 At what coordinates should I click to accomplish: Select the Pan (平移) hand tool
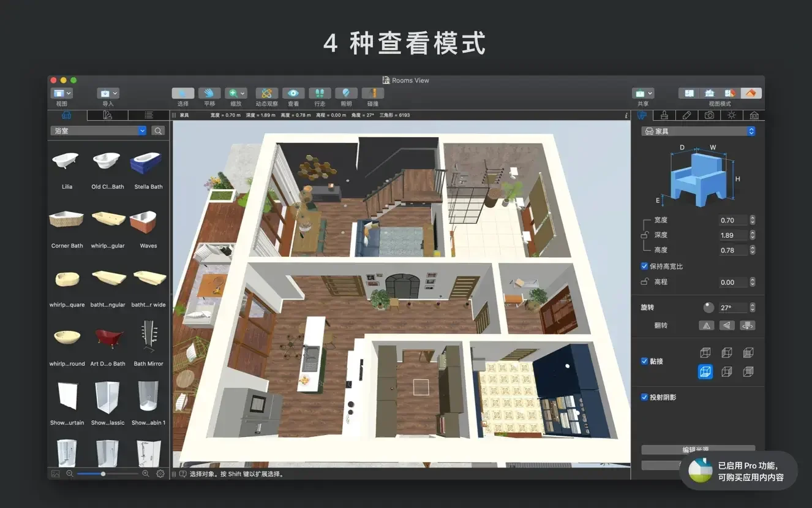tap(209, 93)
